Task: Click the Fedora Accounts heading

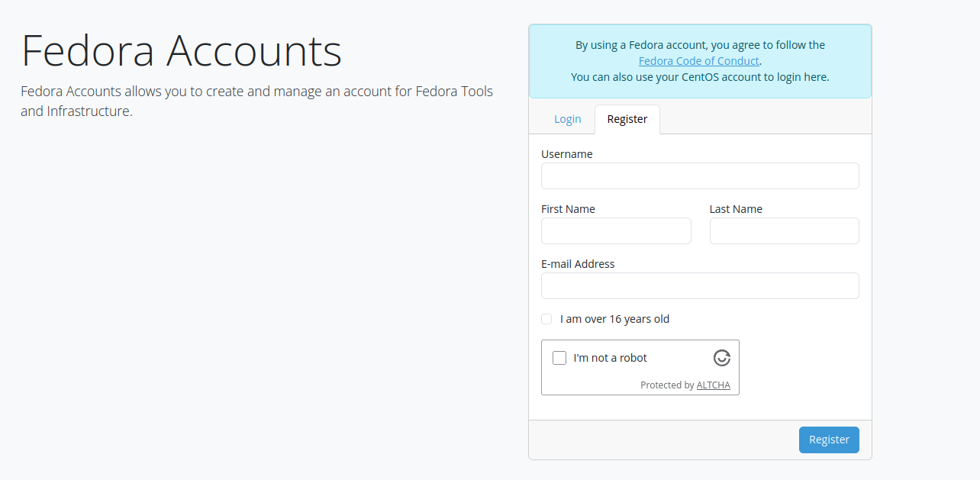Action: click(182, 51)
